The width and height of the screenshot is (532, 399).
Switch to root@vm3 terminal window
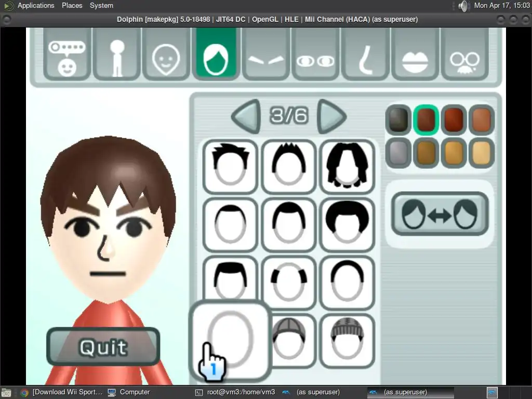pyautogui.click(x=235, y=392)
